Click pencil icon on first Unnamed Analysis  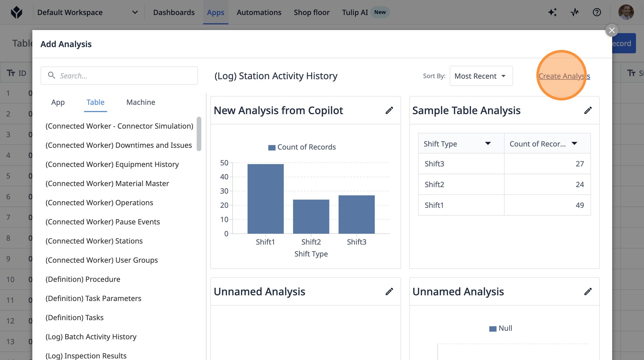[x=389, y=292]
